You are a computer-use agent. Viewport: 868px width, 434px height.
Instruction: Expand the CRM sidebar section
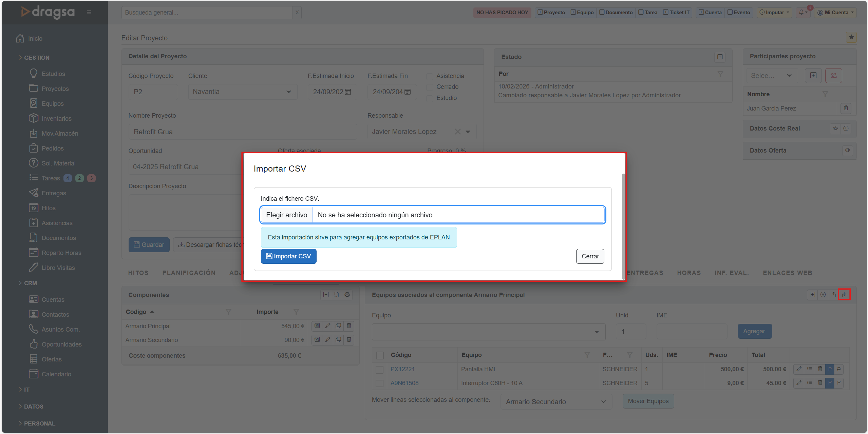click(30, 283)
